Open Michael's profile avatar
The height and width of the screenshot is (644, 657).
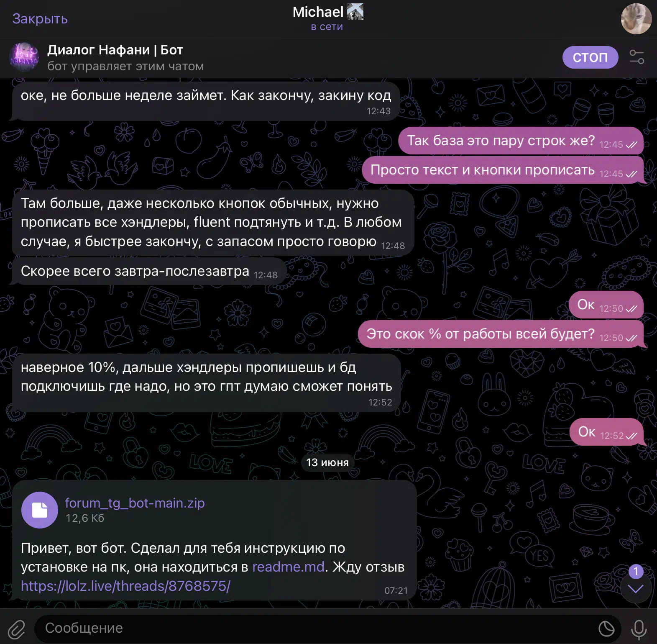click(636, 18)
